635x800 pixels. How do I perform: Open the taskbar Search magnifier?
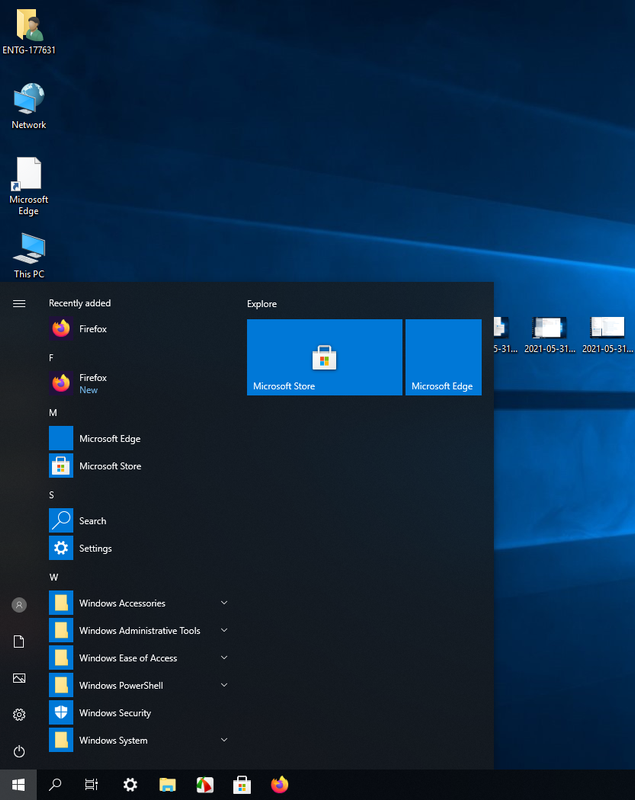pos(55,785)
